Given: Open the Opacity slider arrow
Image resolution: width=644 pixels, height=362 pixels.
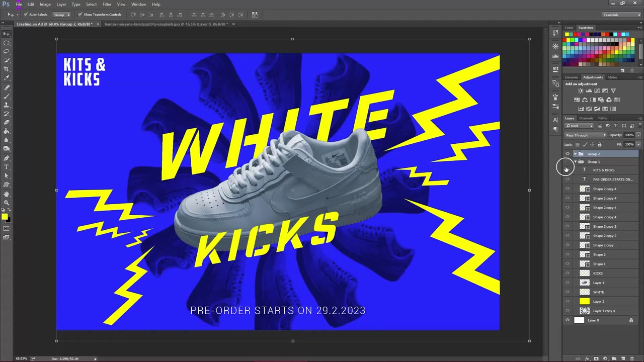Looking at the screenshot, I should point(638,135).
